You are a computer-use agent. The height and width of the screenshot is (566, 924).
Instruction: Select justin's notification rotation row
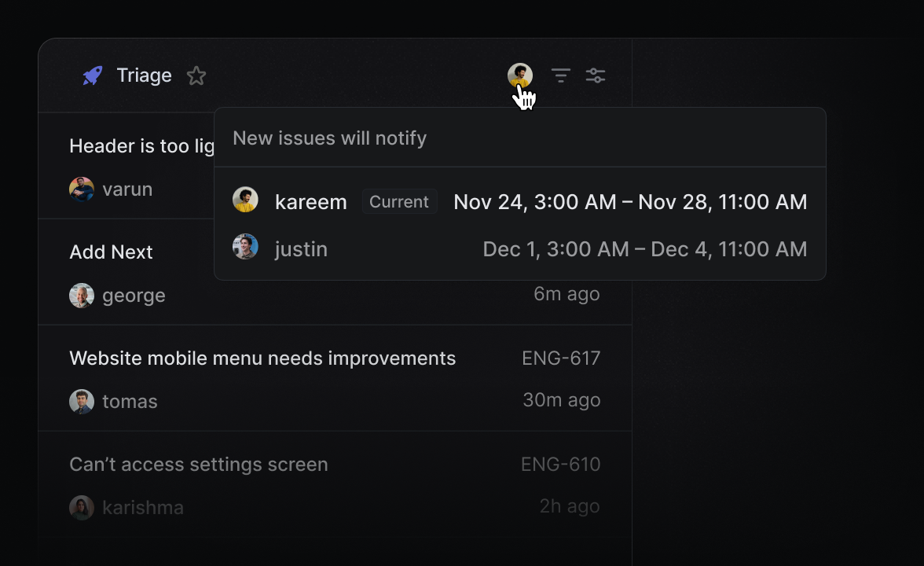pos(520,248)
